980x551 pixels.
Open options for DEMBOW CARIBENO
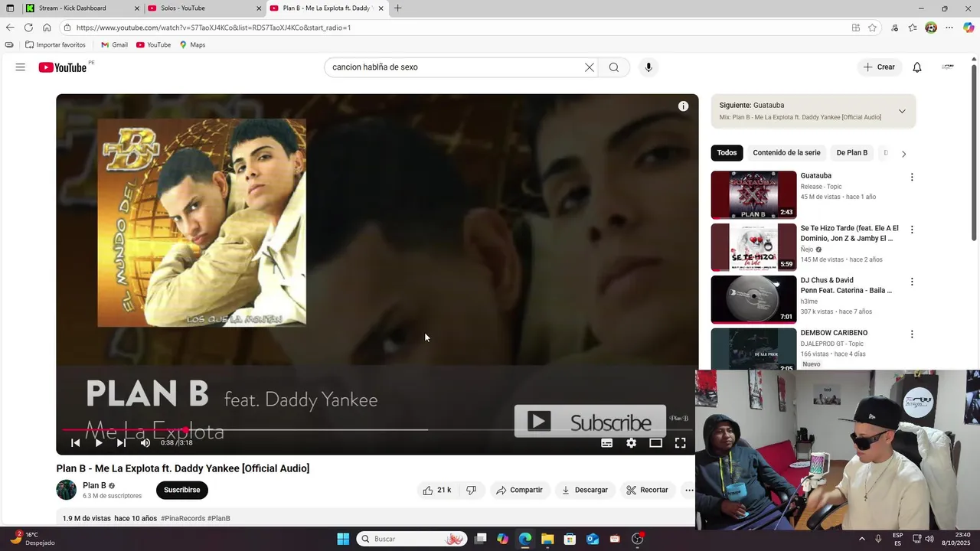(912, 334)
